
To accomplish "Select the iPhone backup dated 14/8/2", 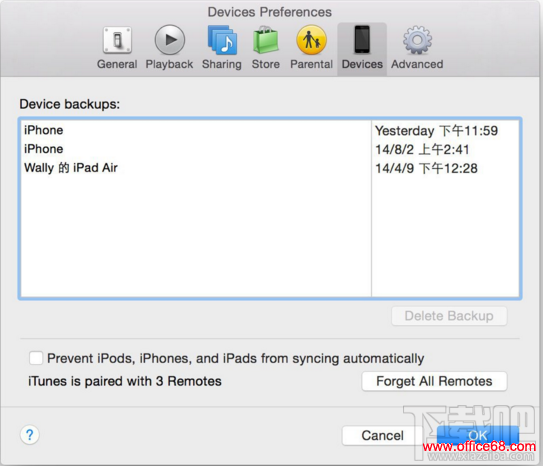I will coord(270,149).
